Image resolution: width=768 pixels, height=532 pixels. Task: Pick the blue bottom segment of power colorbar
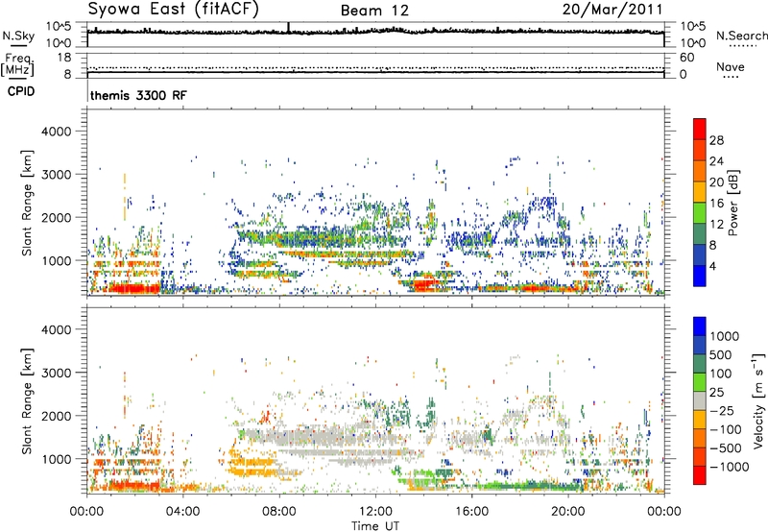(x=700, y=276)
